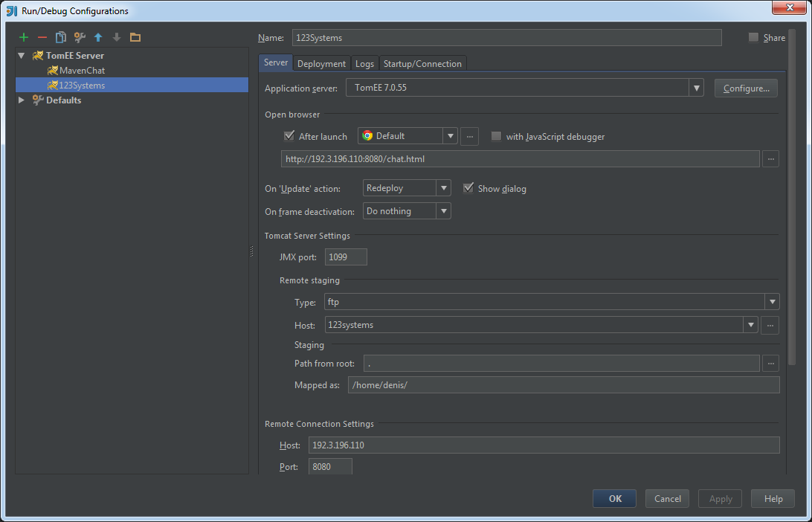Click the browser URL input field
Viewport: 812px width, 522px height.
pyautogui.click(x=521, y=159)
